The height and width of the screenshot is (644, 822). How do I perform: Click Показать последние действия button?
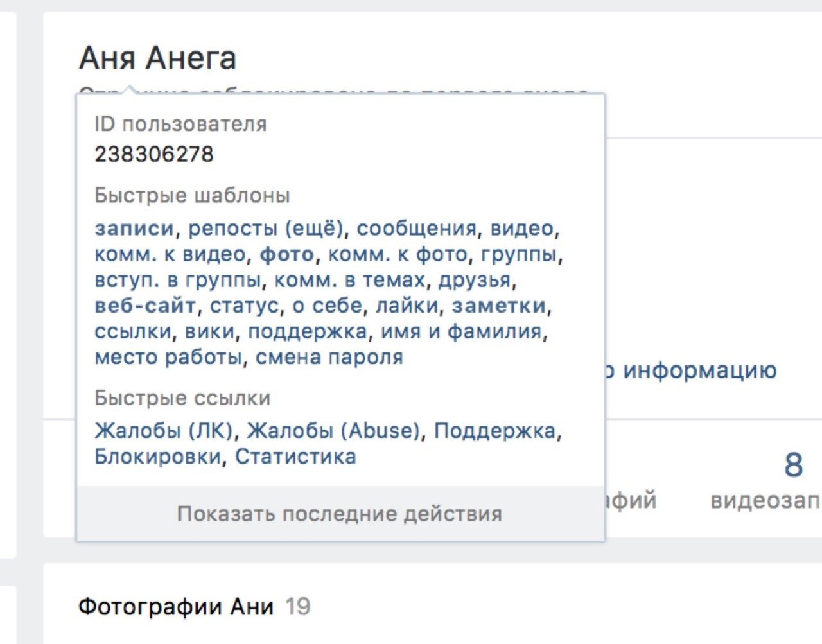pos(340,514)
